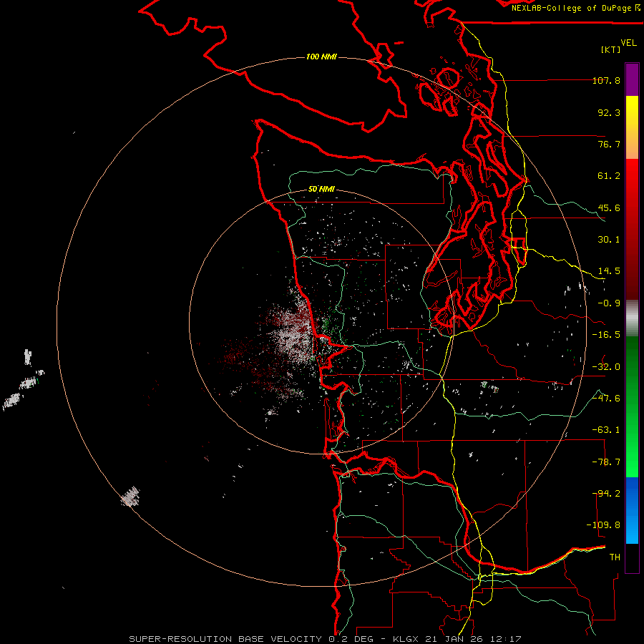
Task: Click the KLGX station identifier in caption
Action: pyautogui.click(x=406, y=639)
